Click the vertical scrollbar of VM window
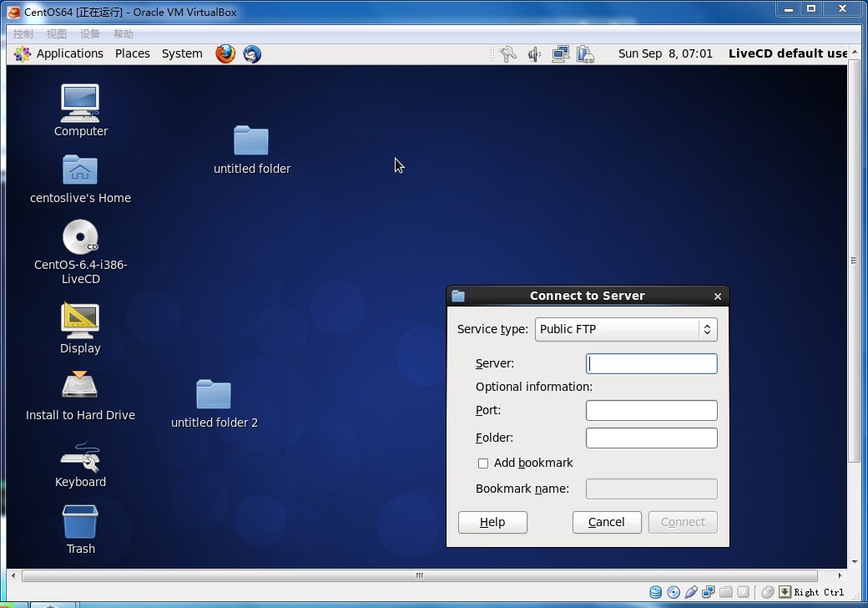This screenshot has width=868, height=608. tap(855, 261)
